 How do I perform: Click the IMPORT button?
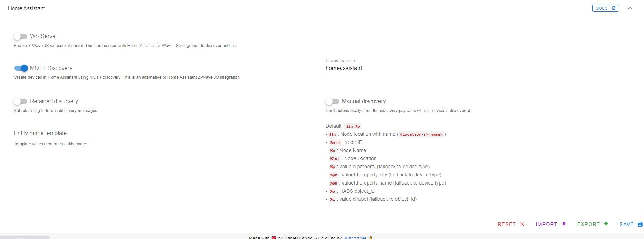point(550,224)
